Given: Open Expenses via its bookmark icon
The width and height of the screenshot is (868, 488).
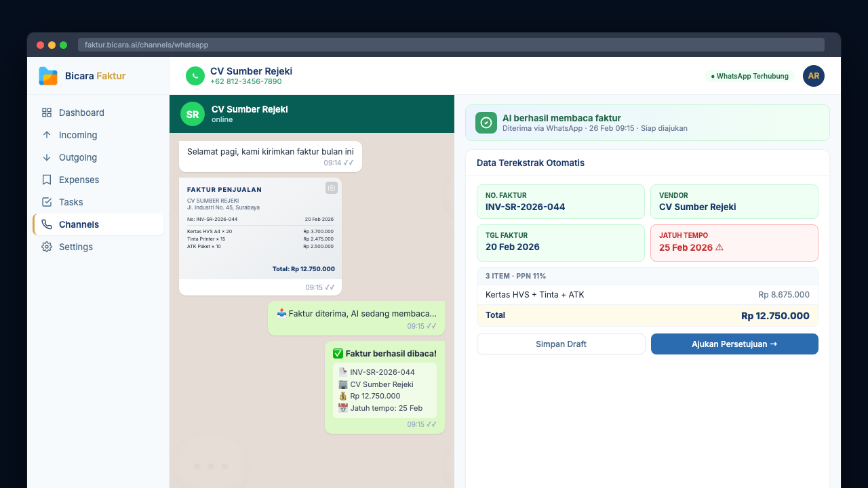Looking at the screenshot, I should 47,180.
